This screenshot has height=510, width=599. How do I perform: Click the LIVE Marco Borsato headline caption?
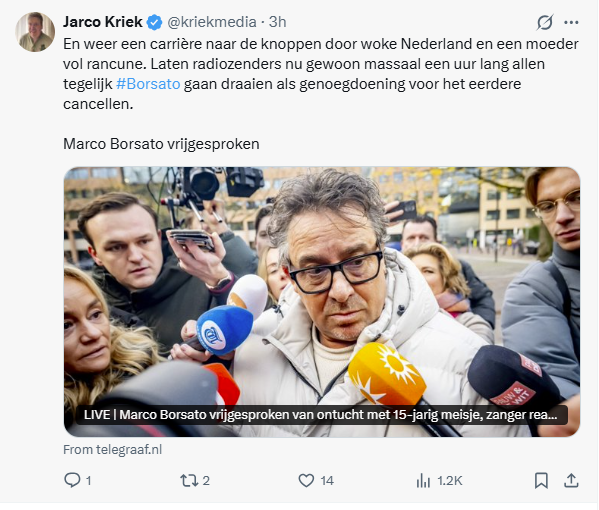point(320,414)
